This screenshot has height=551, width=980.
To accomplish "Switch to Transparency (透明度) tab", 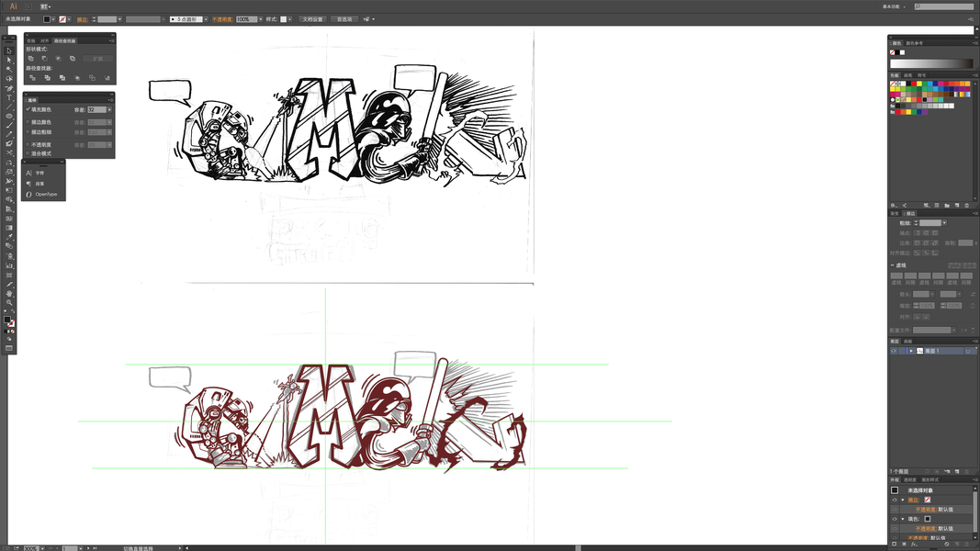I will (910, 479).
